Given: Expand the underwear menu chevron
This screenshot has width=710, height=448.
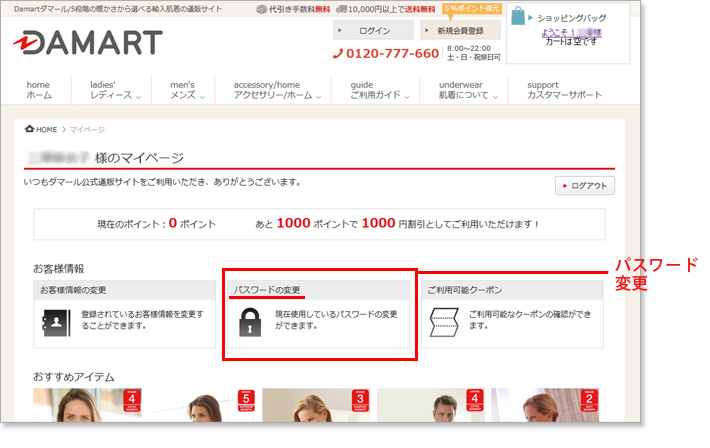Looking at the screenshot, I should coord(495,96).
